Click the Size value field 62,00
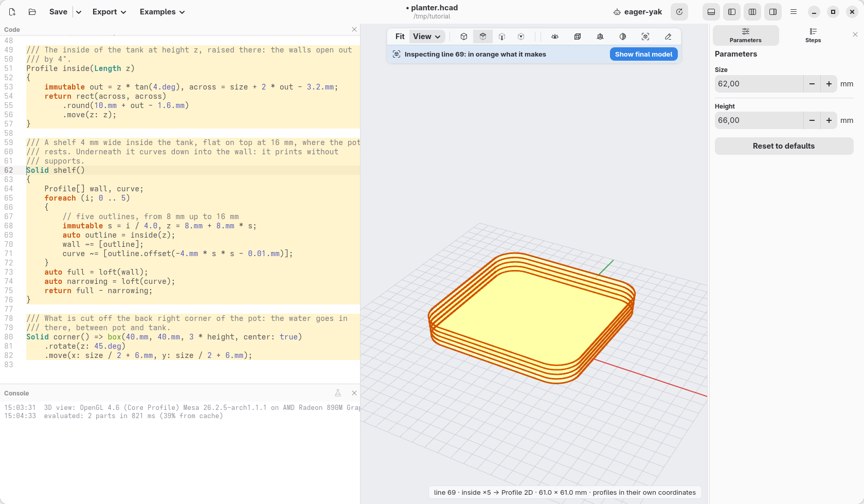This screenshot has height=504, width=864. pos(759,84)
